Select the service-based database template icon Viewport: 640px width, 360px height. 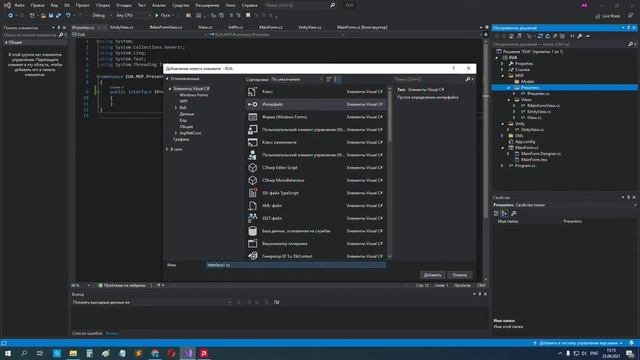253,231
